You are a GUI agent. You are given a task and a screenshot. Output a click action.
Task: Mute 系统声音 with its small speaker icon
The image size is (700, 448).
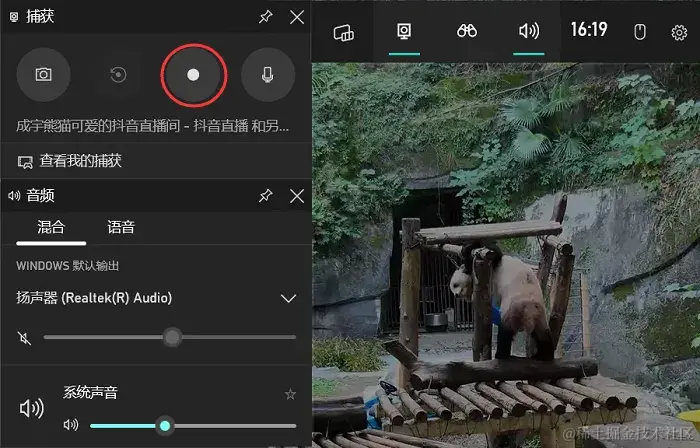tap(71, 425)
